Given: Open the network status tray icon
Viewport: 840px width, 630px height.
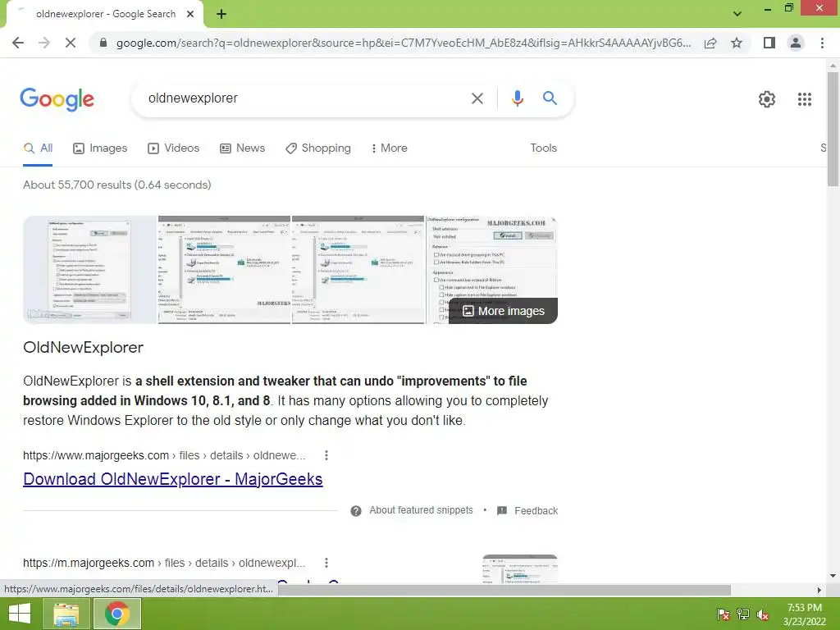Looking at the screenshot, I should 743,614.
